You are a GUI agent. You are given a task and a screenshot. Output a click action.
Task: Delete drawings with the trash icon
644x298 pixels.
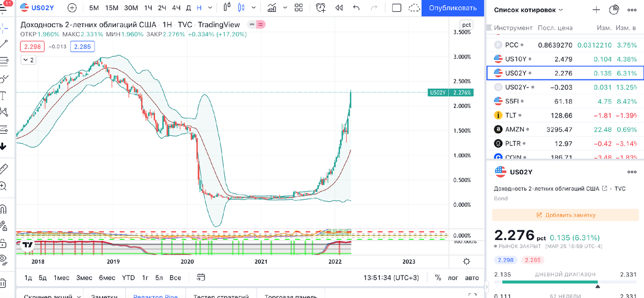coord(4,282)
